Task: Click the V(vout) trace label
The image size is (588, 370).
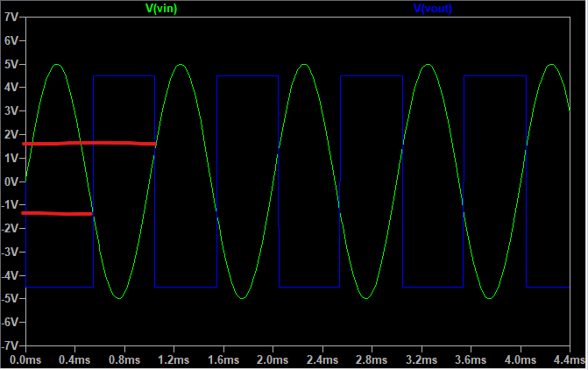Action: click(x=433, y=9)
